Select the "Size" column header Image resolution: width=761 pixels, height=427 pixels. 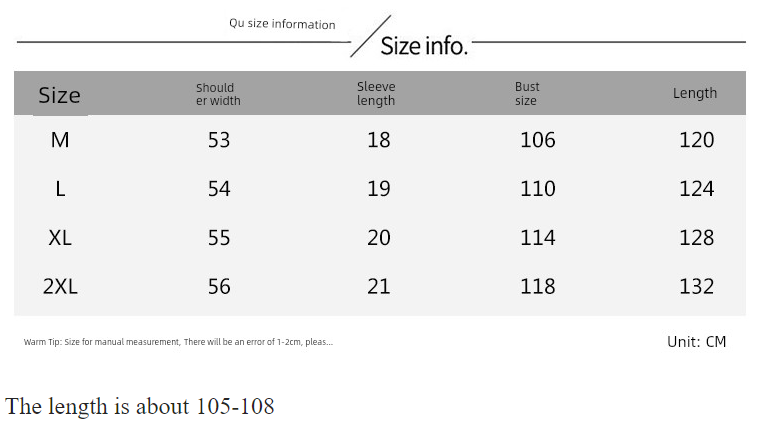[x=59, y=96]
